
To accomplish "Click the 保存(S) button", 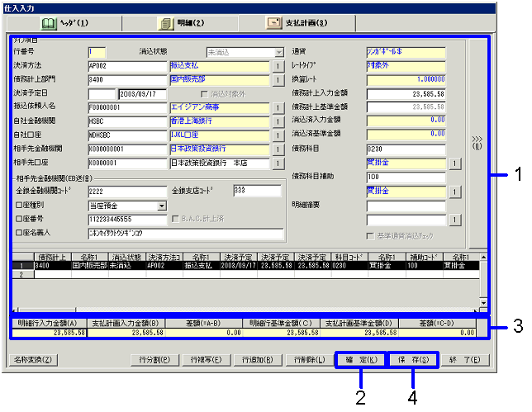I will tap(413, 360).
